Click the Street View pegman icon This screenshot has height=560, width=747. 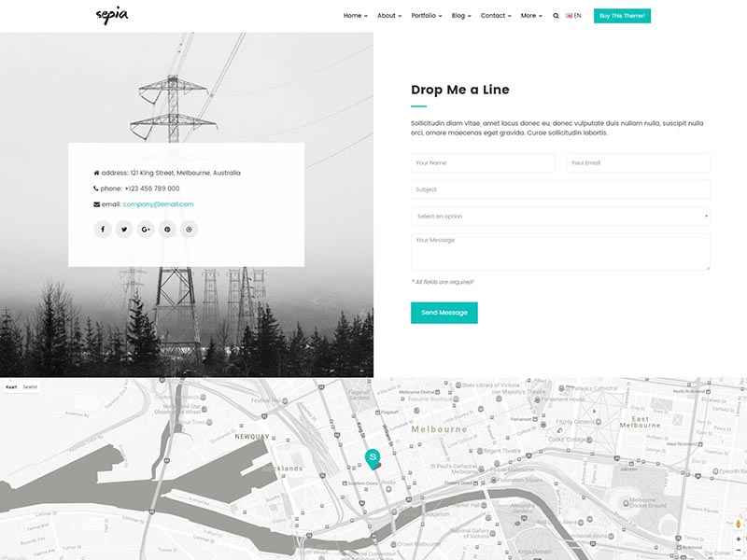click(738, 525)
